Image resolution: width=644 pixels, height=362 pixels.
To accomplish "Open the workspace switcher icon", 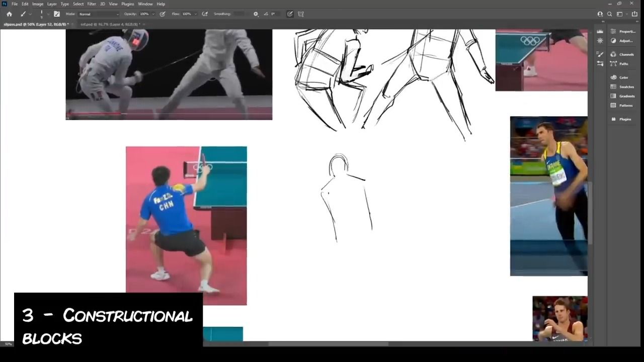I will tap(619, 14).
